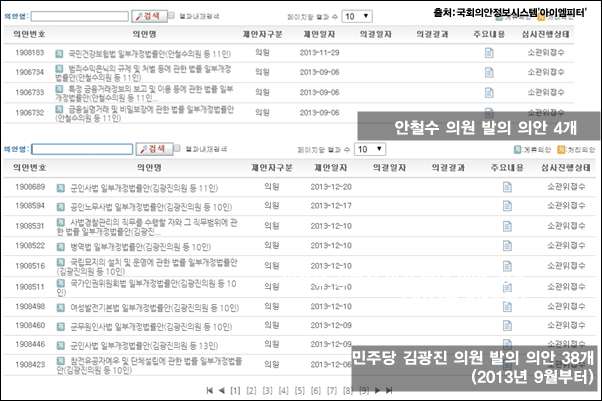Go to results page [7]
Viewport: 602px width, 401px height.
332,391
